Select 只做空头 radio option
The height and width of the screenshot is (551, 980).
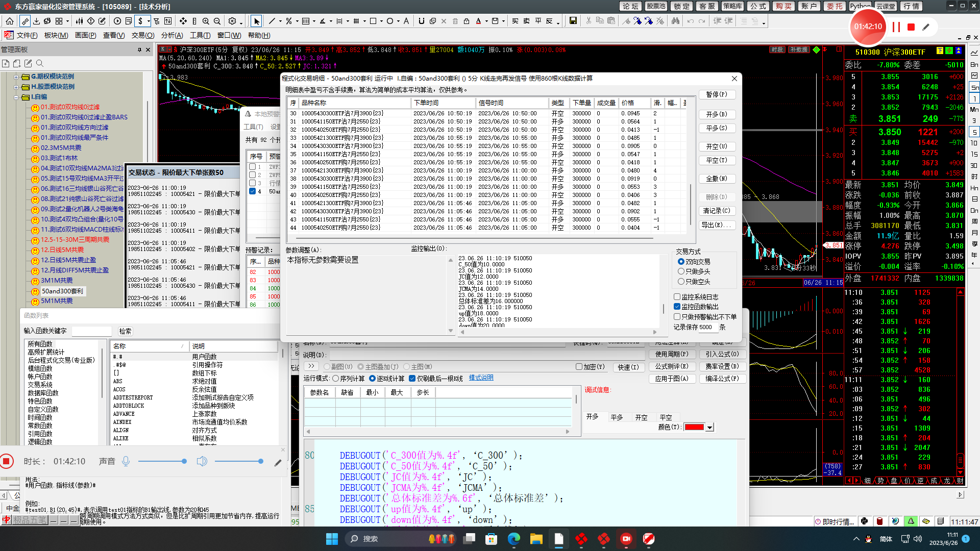[681, 282]
